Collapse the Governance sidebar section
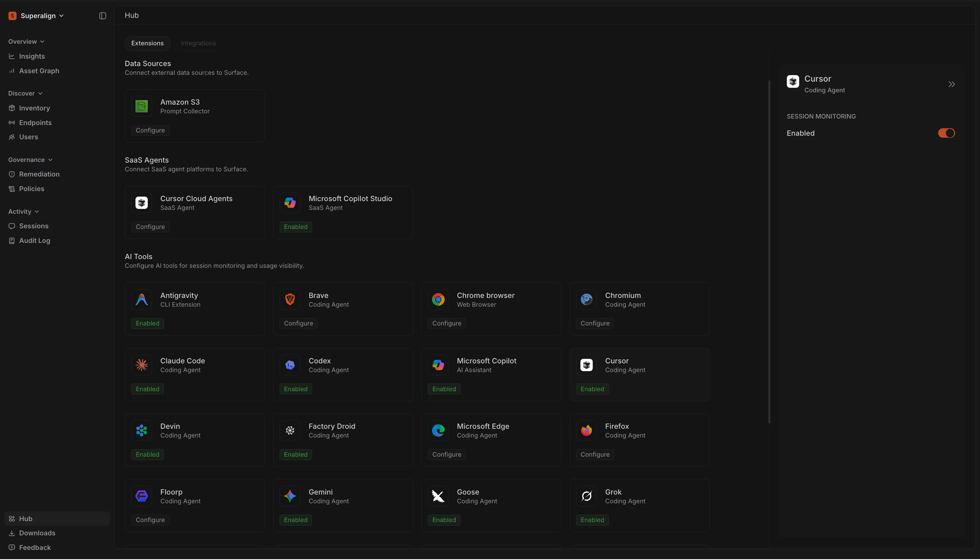Image resolution: width=980 pixels, height=559 pixels. pyautogui.click(x=30, y=160)
